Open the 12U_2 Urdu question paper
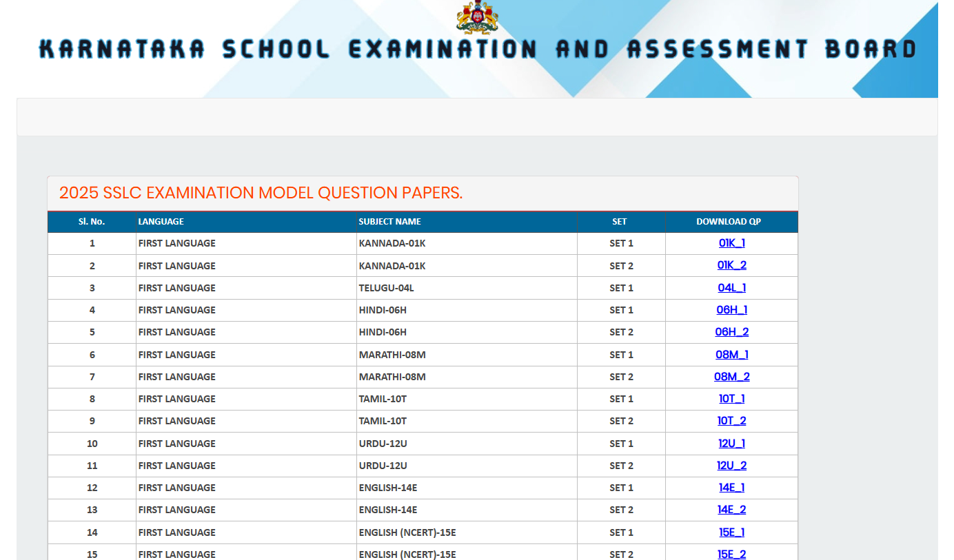This screenshot has height=560, width=954. coord(732,465)
